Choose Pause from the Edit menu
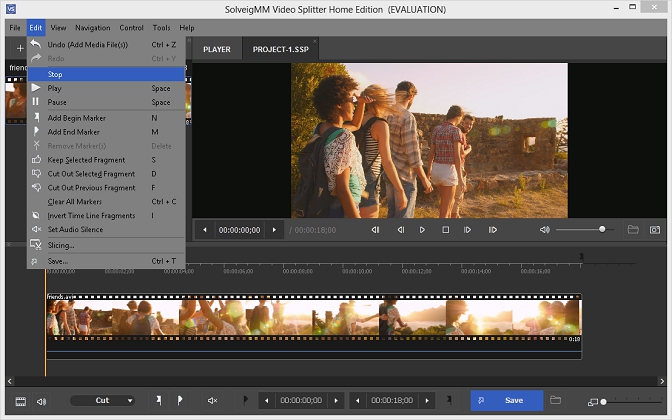The height and width of the screenshot is (420, 672). (x=106, y=102)
